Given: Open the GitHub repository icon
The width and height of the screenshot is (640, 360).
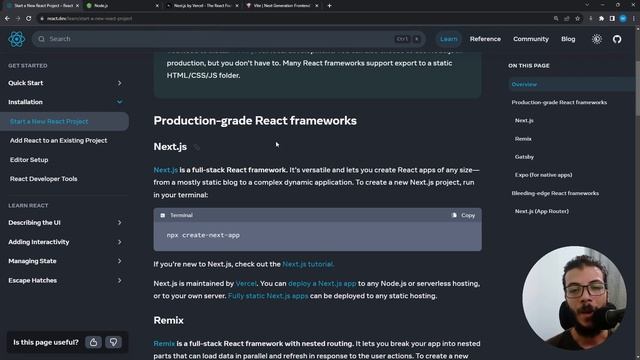Looking at the screenshot, I should coord(617,39).
